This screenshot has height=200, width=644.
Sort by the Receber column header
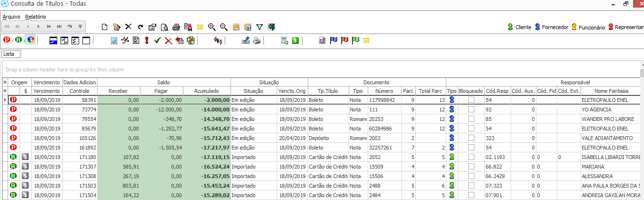click(x=118, y=91)
